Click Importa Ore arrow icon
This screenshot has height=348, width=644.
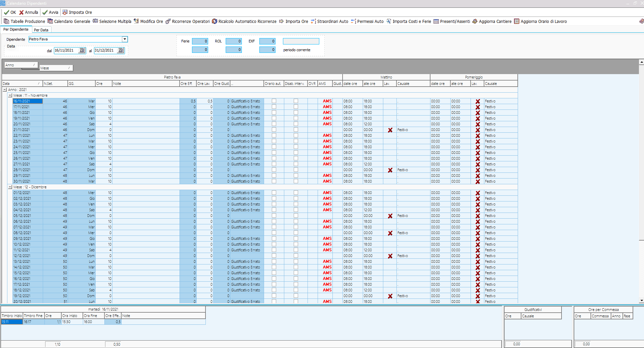282,21
